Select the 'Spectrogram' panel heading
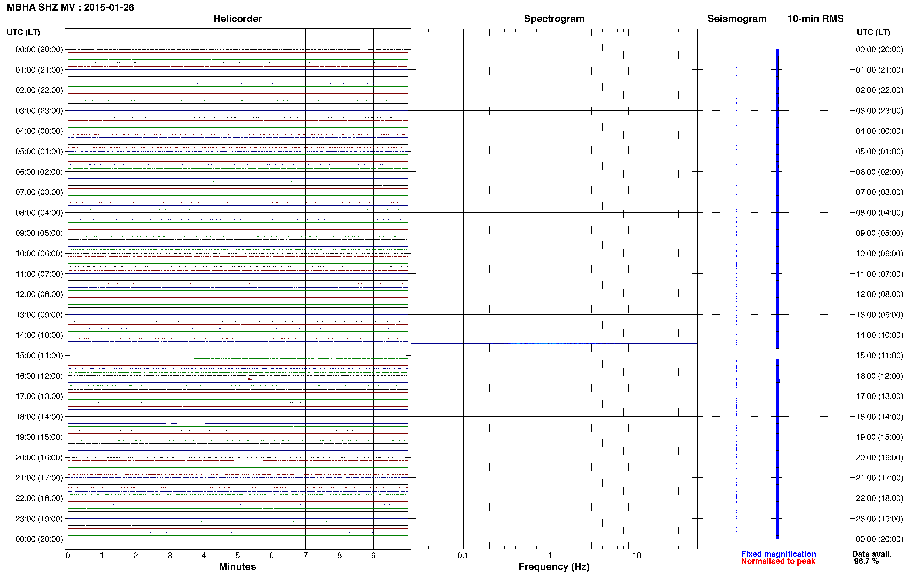This screenshot has height=578, width=924. pyautogui.click(x=554, y=19)
